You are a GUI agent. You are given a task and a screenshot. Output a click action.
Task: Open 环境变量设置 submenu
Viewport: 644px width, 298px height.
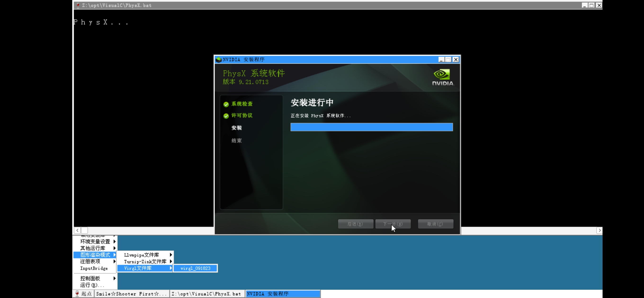click(95, 241)
